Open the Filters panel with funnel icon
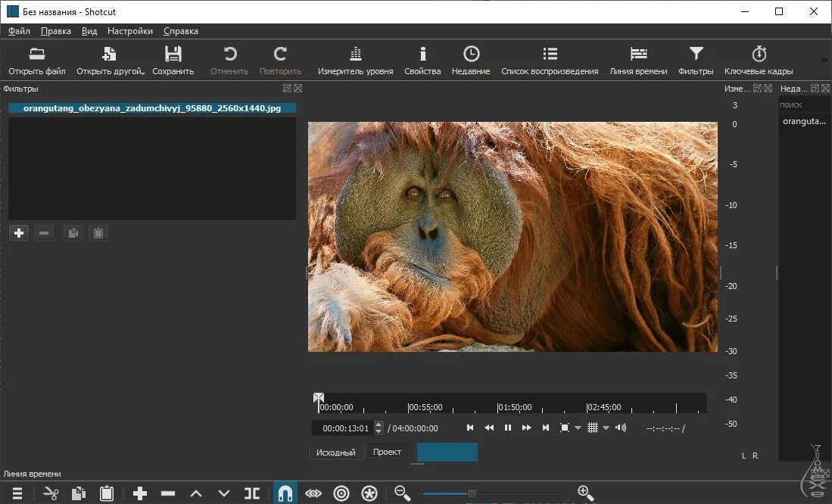The height and width of the screenshot is (504, 832). click(696, 54)
